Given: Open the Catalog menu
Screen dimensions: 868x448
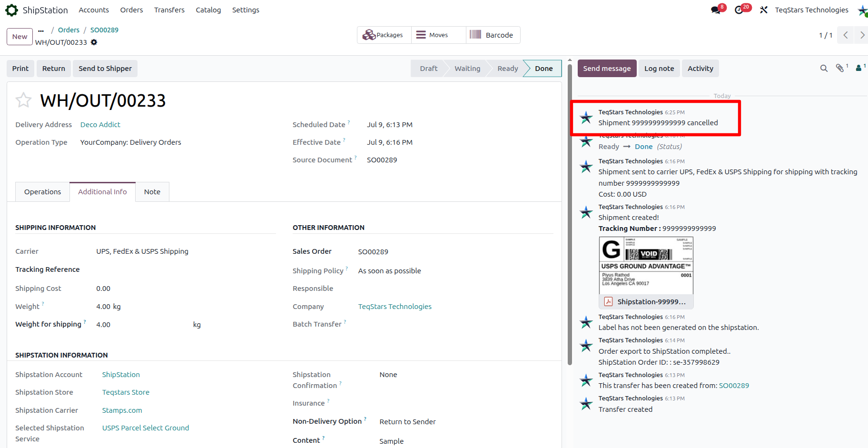Looking at the screenshot, I should point(208,10).
